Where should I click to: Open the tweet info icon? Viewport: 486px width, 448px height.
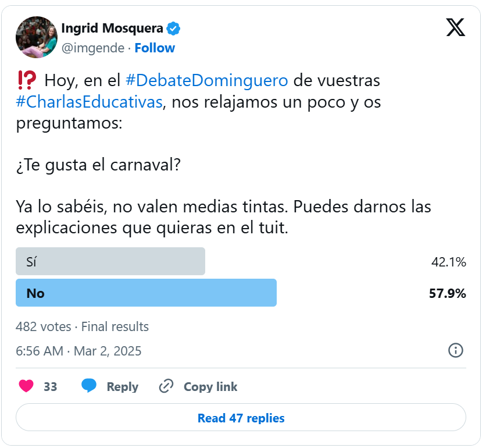455,350
